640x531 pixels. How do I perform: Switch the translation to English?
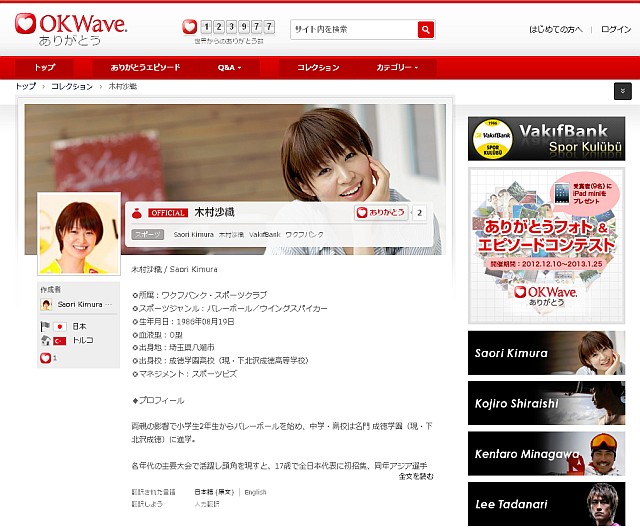[255, 492]
